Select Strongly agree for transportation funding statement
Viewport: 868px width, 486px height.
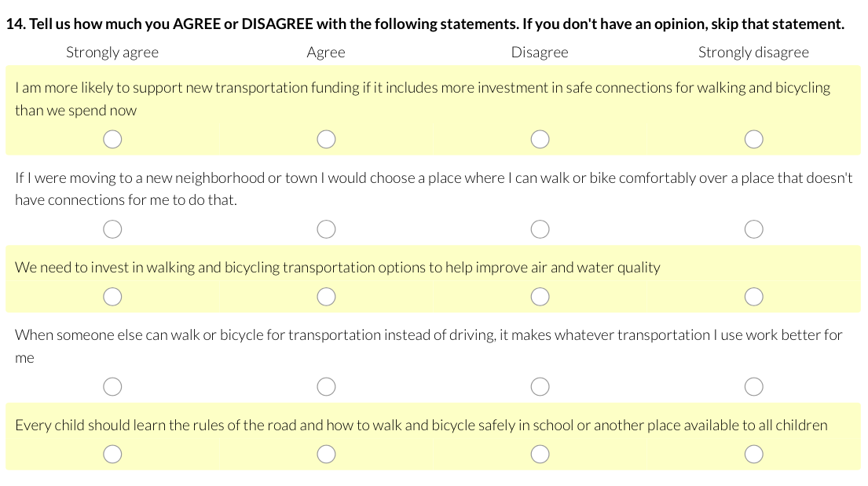(113, 139)
